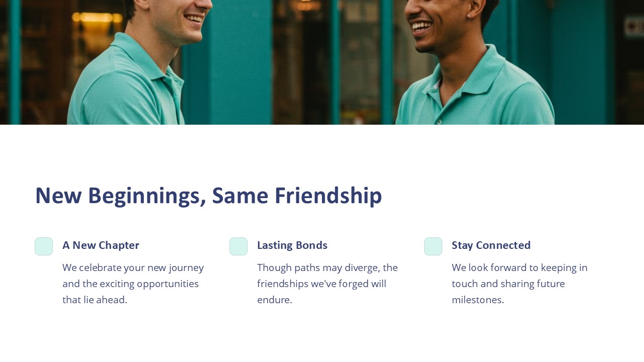This screenshot has height=362, width=644.
Task: Click the Stay Connected heading
Action: 491,245
